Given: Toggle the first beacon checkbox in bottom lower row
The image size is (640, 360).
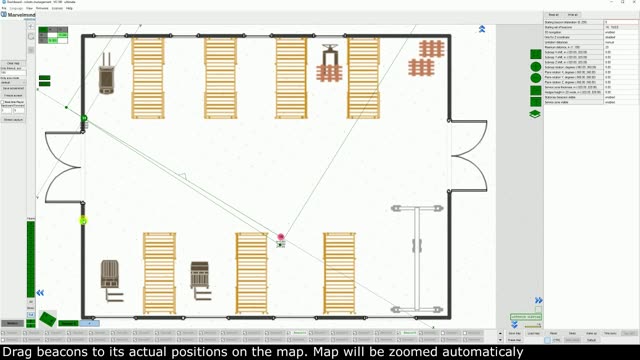Looking at the screenshot, I should [3, 339].
